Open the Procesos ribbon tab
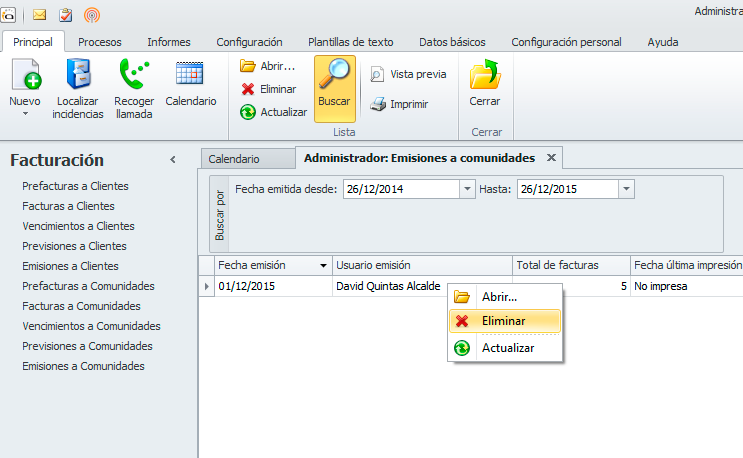Screen dimensions: 743x458 100,42
